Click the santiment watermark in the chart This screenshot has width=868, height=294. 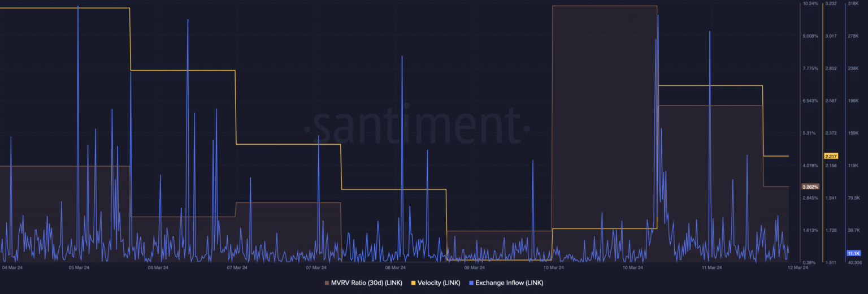tap(417, 123)
